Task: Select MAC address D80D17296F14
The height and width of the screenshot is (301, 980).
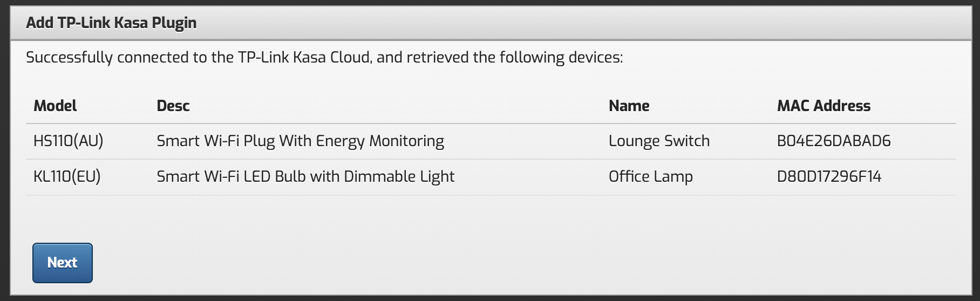Action: 829,177
